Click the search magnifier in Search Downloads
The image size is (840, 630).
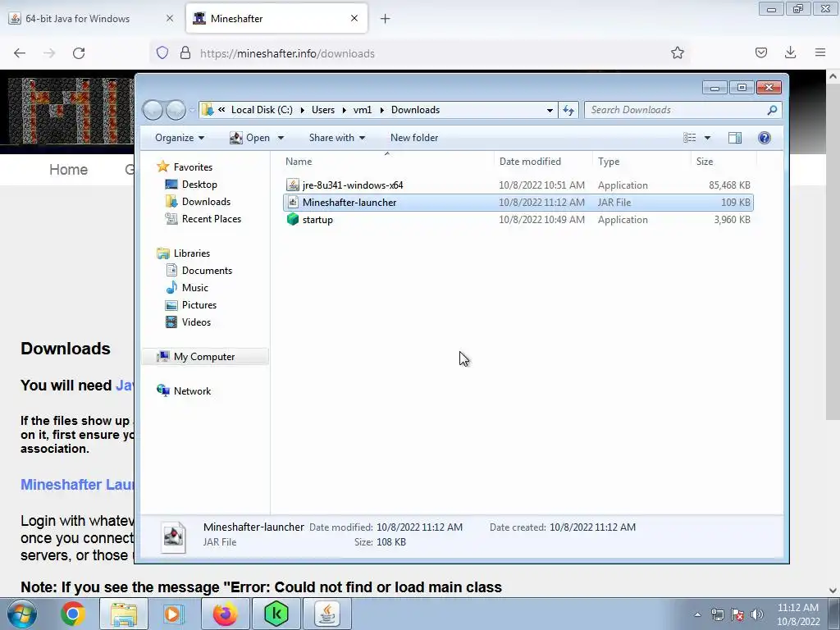click(772, 110)
